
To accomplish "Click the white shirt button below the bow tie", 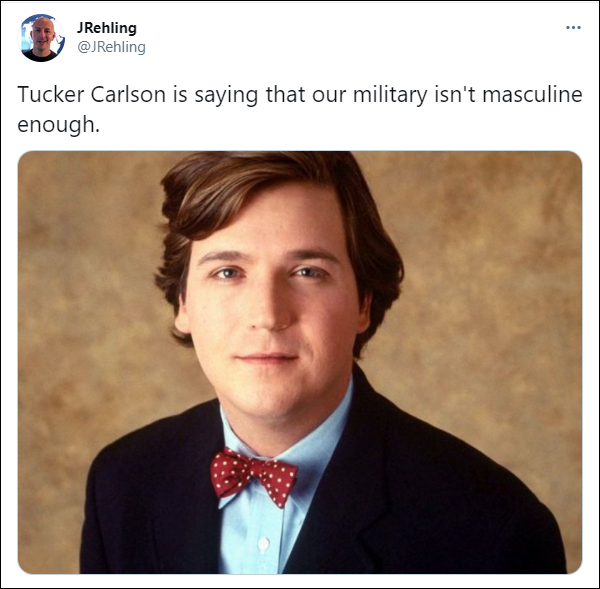I will point(261,545).
